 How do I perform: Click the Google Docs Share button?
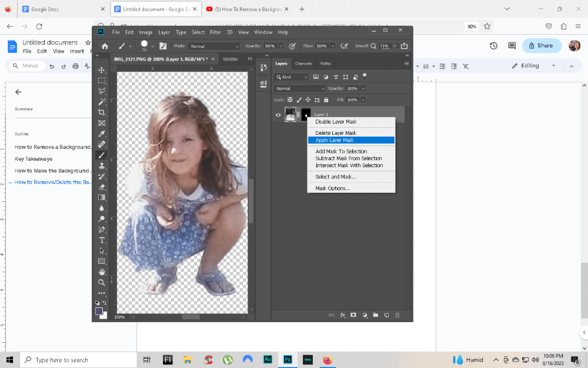pyautogui.click(x=542, y=45)
